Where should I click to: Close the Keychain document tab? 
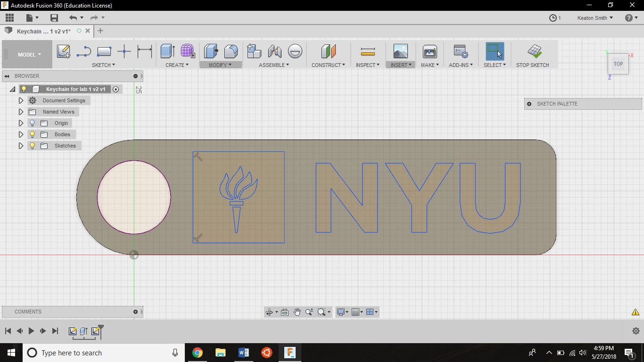[88, 31]
